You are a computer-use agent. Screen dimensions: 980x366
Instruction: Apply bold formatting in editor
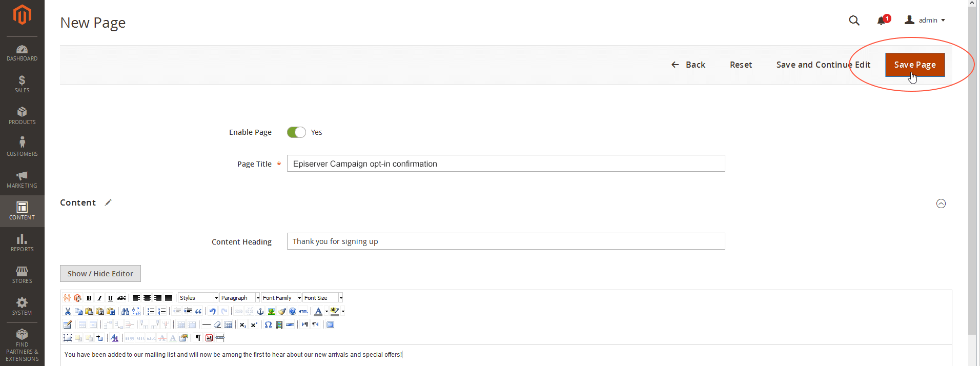[89, 298]
